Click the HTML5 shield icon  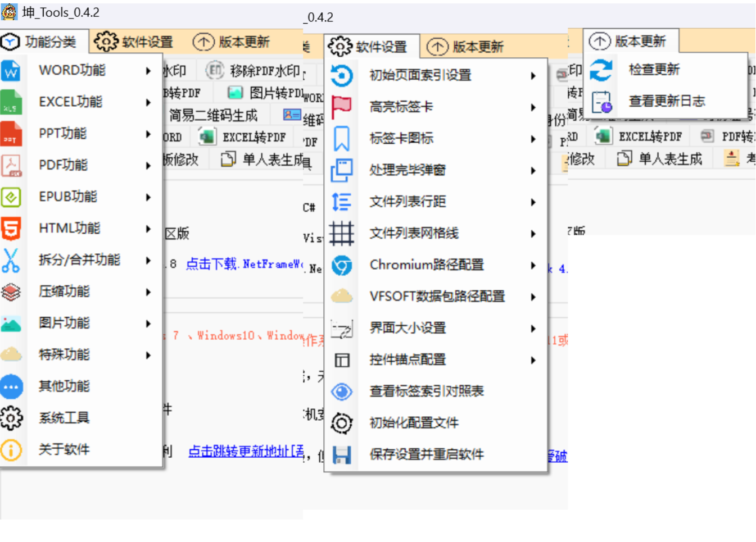(11, 229)
